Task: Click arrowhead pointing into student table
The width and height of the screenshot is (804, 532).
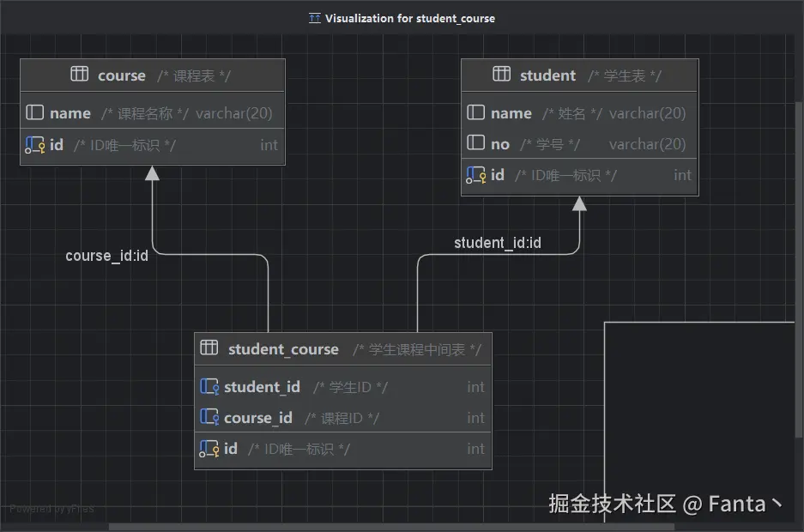Action: pyautogui.click(x=579, y=203)
